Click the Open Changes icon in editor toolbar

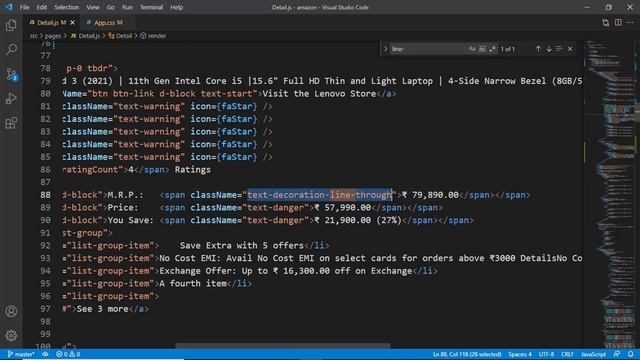pyautogui.click(x=605, y=23)
